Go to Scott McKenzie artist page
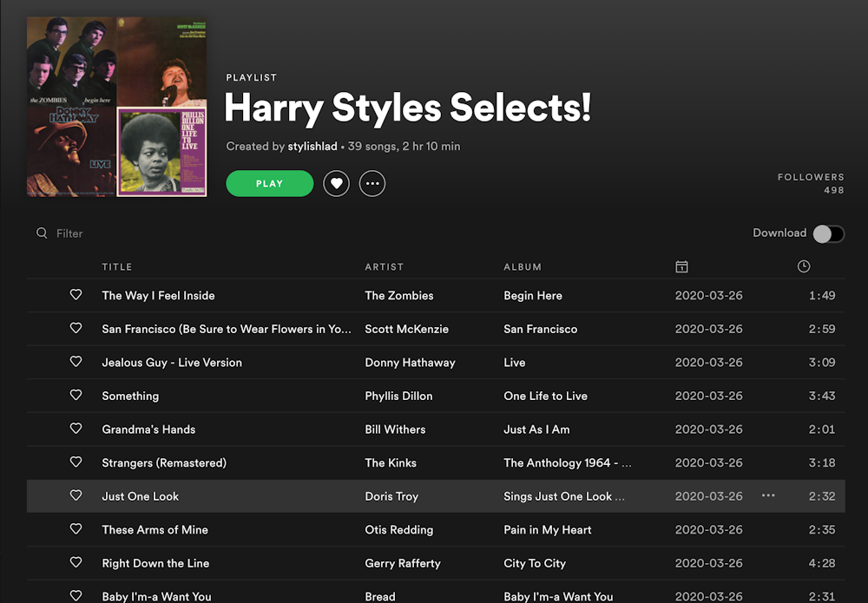Viewport: 868px width, 603px height. click(407, 329)
